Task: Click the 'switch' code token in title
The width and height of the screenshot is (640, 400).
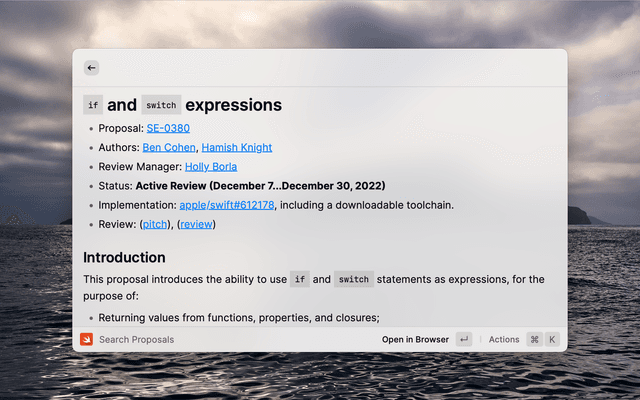Action: point(160,105)
